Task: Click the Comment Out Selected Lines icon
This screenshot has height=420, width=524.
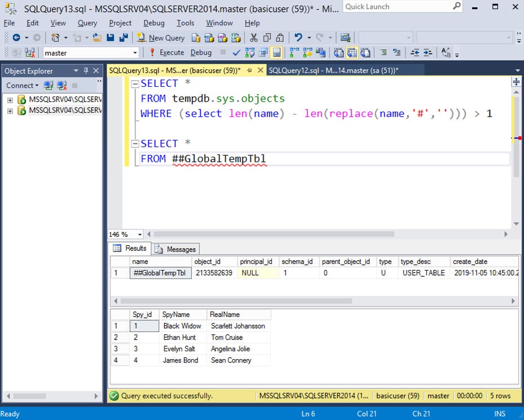Action: click(385, 52)
